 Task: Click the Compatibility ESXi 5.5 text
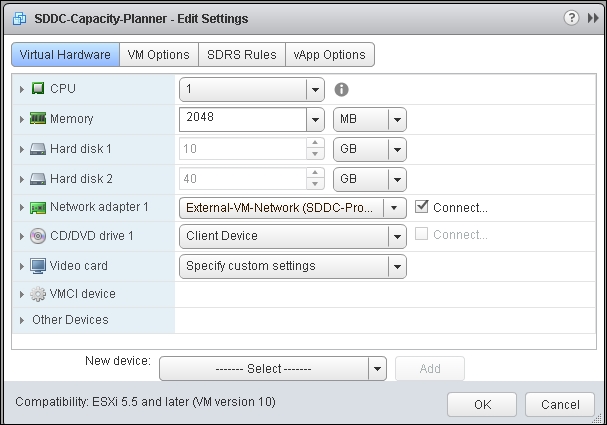tap(145, 402)
